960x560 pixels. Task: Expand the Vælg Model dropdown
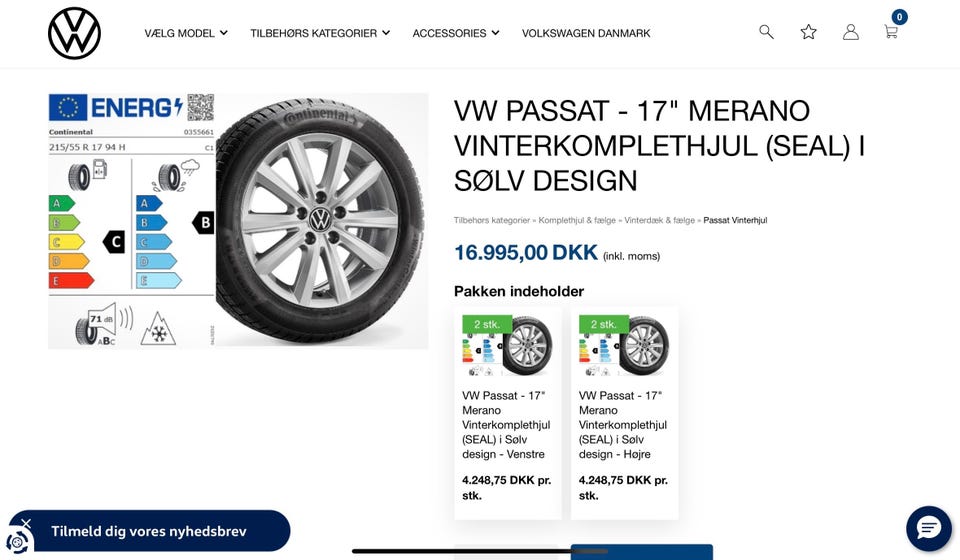tap(186, 33)
